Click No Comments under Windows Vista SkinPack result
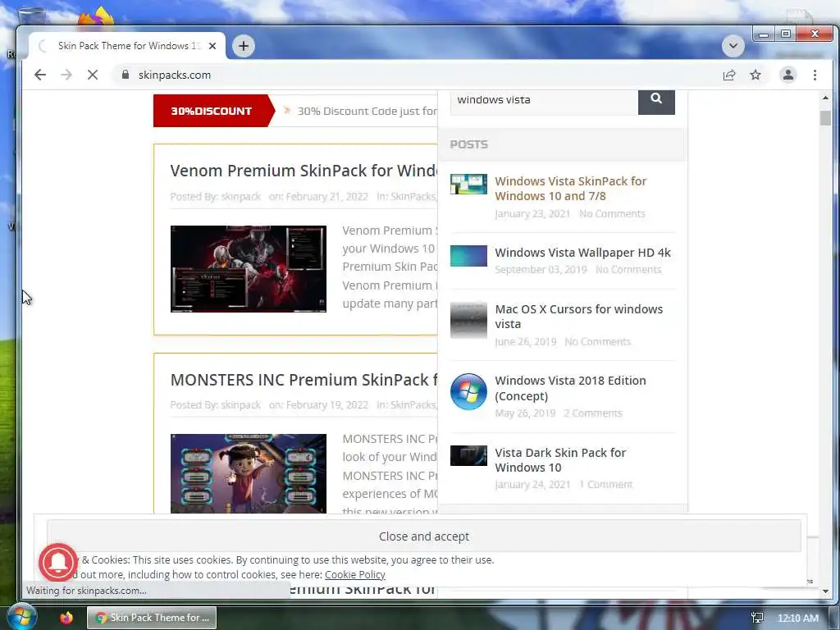 pos(612,214)
